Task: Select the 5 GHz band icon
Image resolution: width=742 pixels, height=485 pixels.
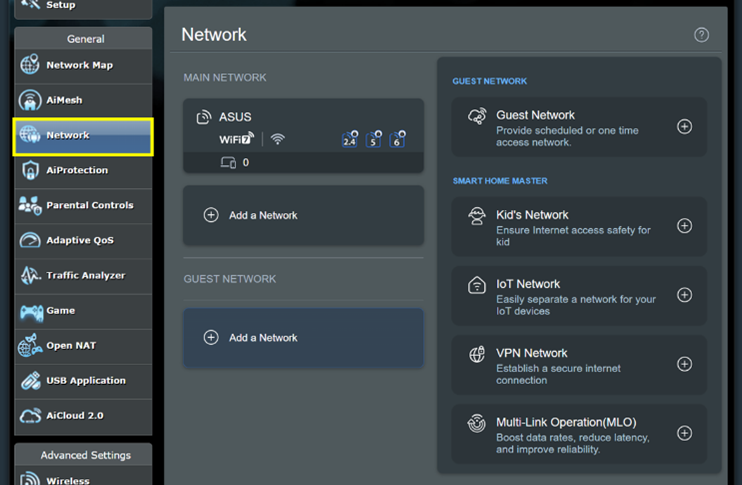Action: point(373,140)
